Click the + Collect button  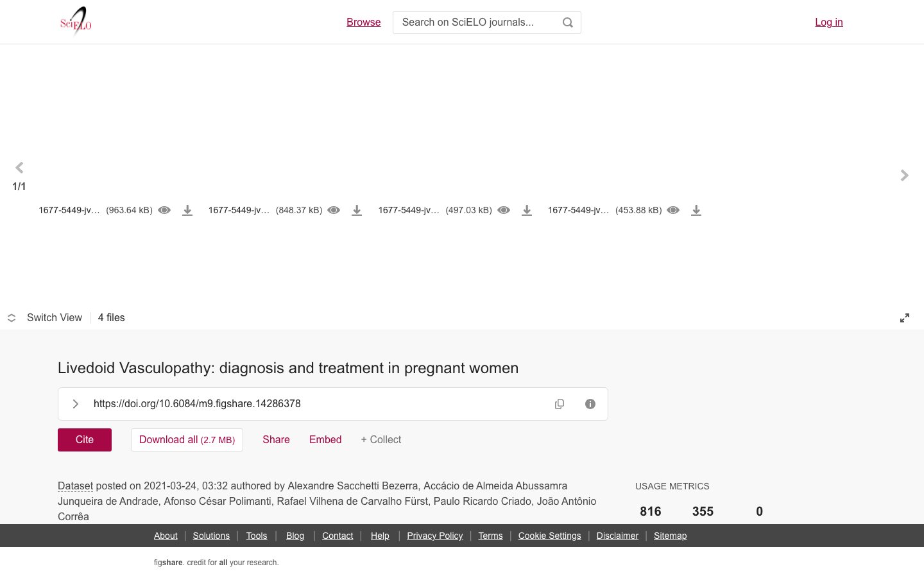(x=381, y=440)
